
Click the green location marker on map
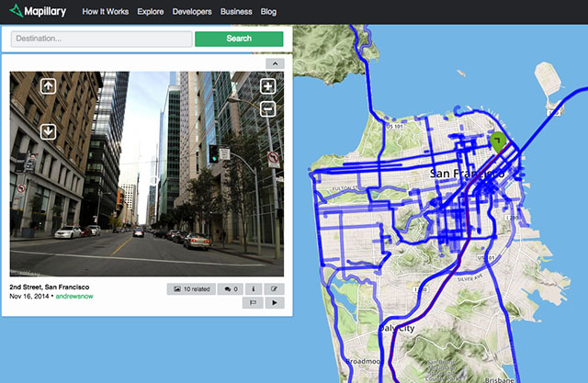click(x=498, y=142)
